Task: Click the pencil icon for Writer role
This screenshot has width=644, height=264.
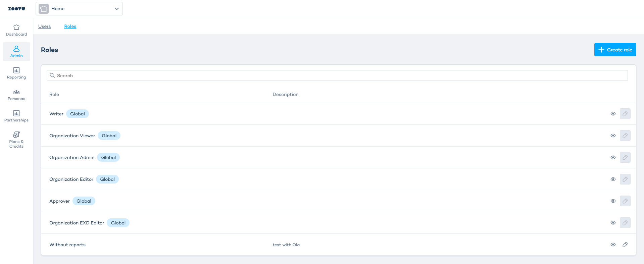Action: [625, 114]
